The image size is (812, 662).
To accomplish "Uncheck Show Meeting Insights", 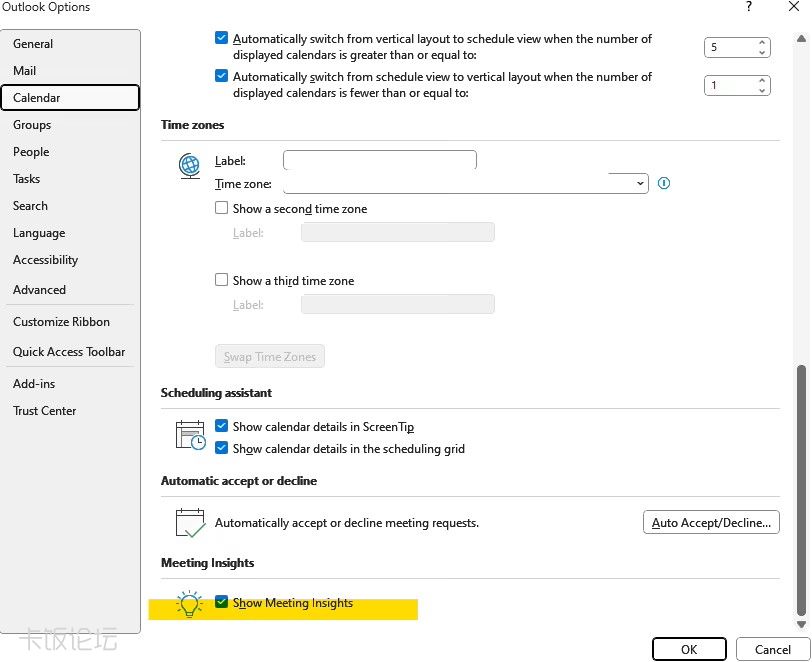I will coord(221,602).
